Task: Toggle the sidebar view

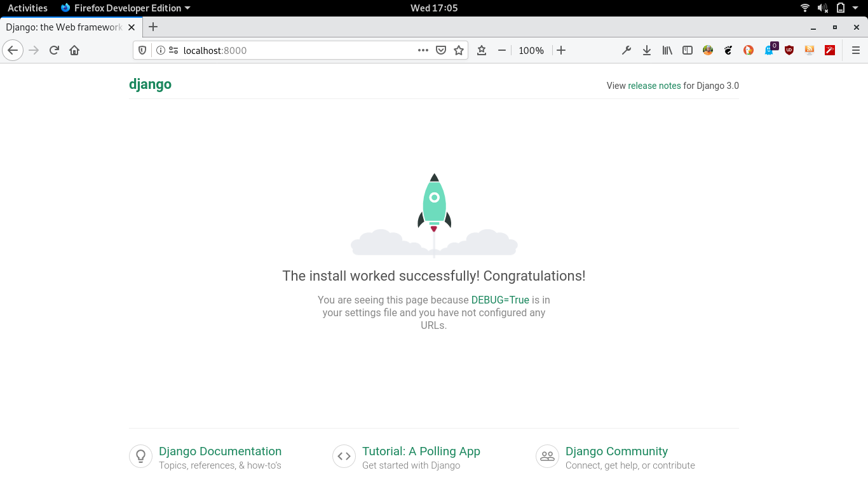Action: 688,50
